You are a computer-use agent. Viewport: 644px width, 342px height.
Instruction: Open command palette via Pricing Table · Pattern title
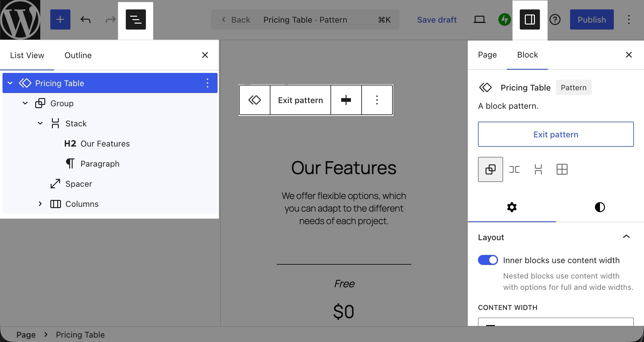click(305, 20)
